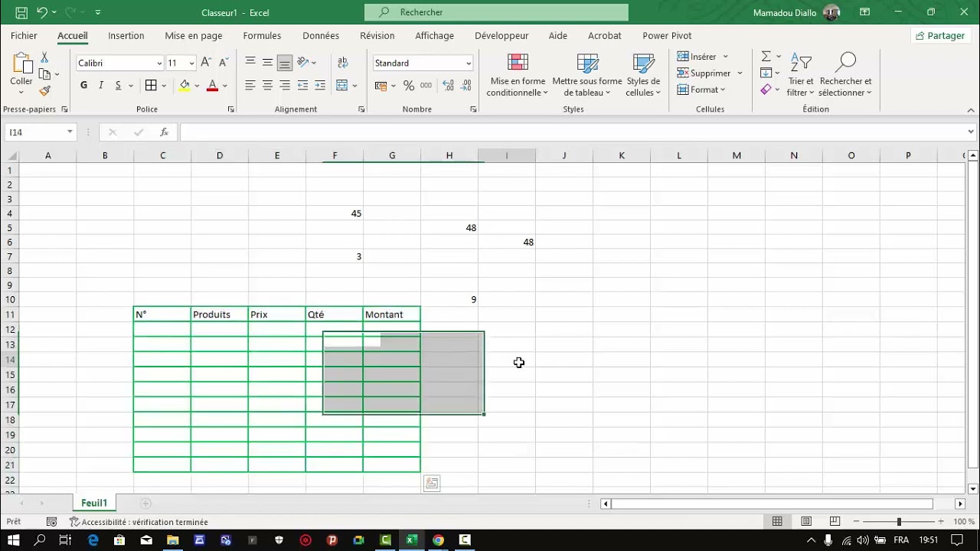Decrease indent in Alignement group
This screenshot has width=980, height=551.
point(303,86)
